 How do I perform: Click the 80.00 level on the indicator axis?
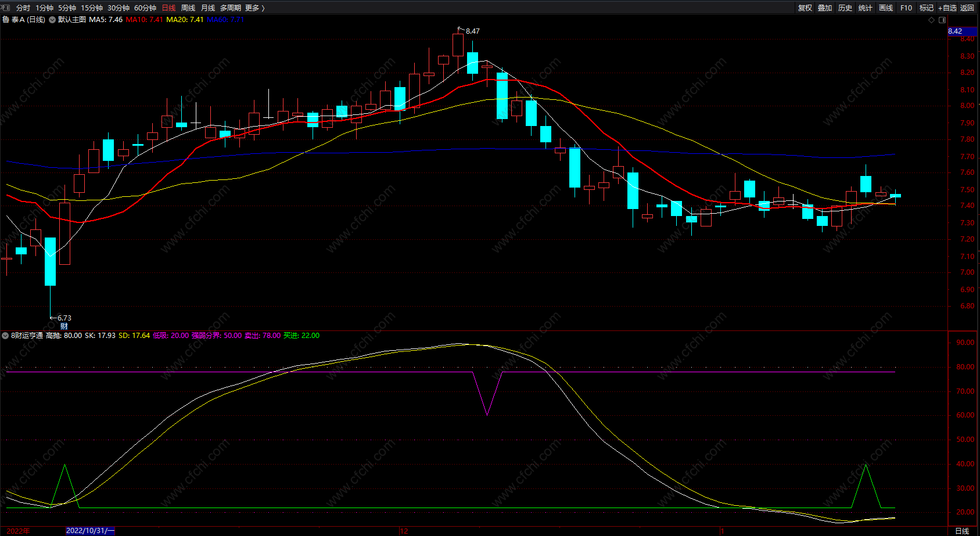point(965,367)
